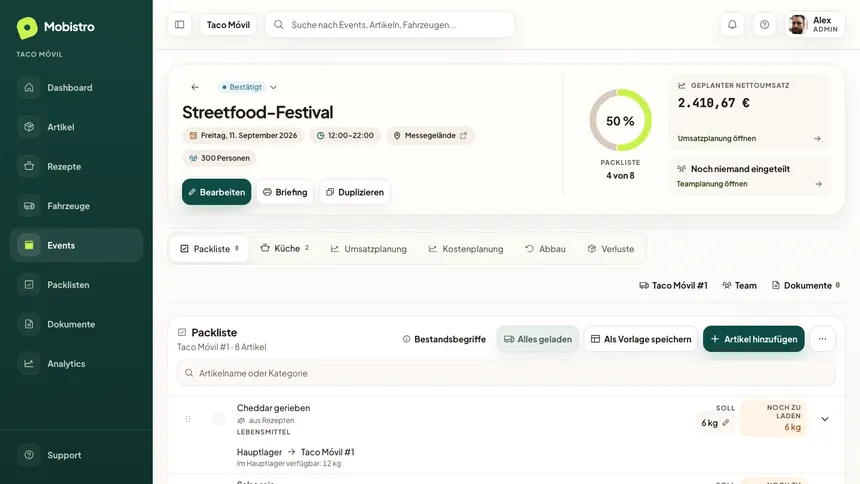Select Events in the sidebar
The height and width of the screenshot is (484, 860).
[x=76, y=245]
